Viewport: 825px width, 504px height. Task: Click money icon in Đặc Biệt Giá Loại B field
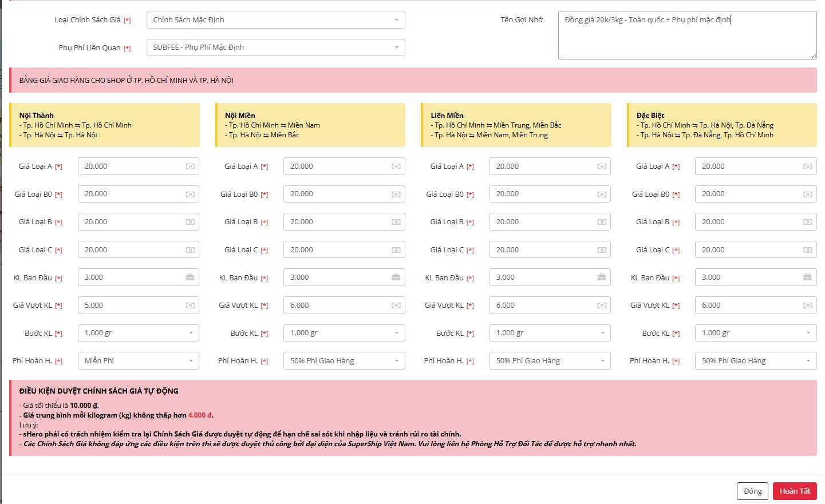(x=807, y=222)
